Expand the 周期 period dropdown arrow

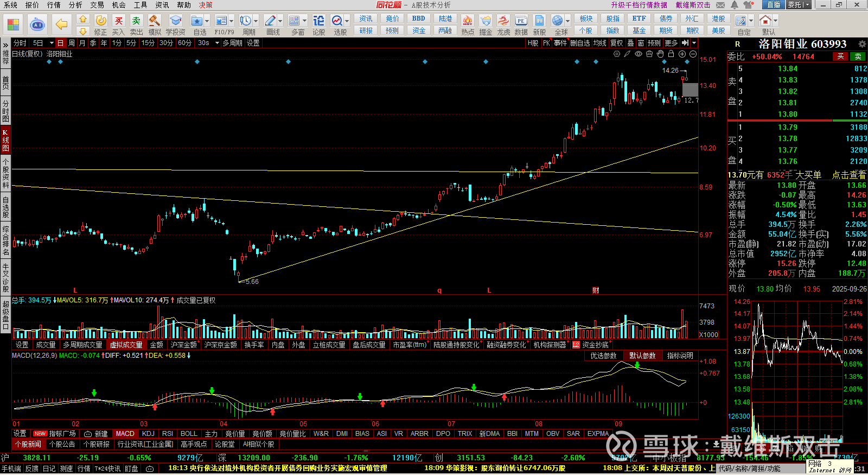pos(256,21)
